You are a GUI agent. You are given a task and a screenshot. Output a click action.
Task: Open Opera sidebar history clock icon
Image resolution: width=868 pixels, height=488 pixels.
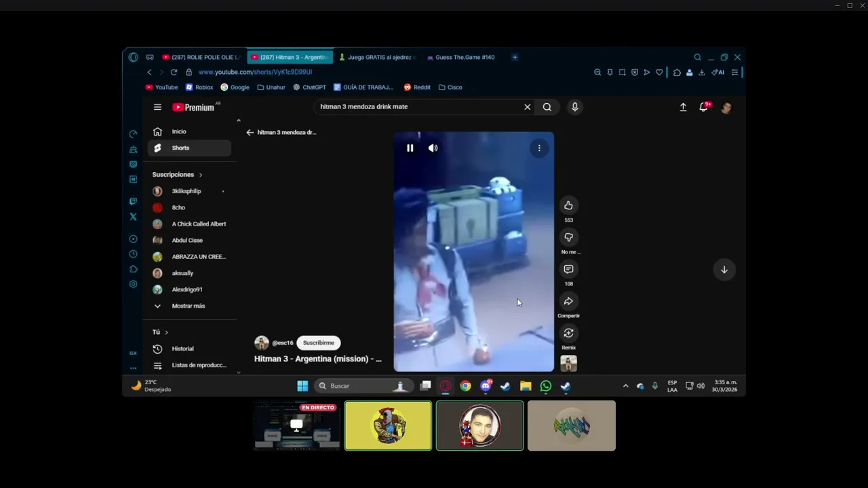coord(133,254)
